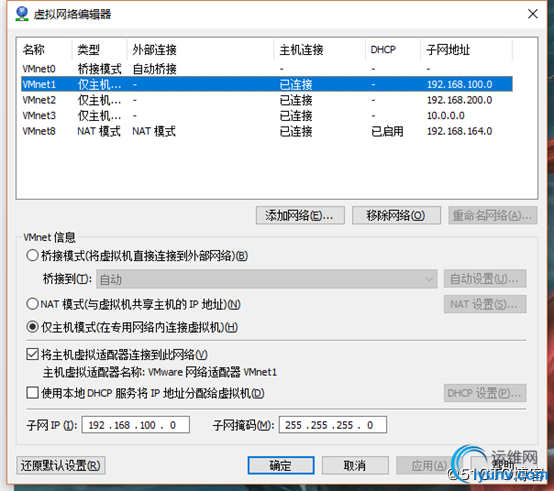This screenshot has width=554, height=491.
Task: Click 重命名网络(A)... button
Action: [493, 215]
